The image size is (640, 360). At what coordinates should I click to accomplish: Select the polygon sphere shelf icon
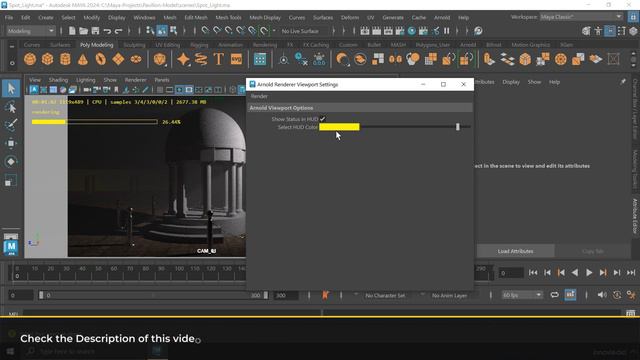point(30,59)
